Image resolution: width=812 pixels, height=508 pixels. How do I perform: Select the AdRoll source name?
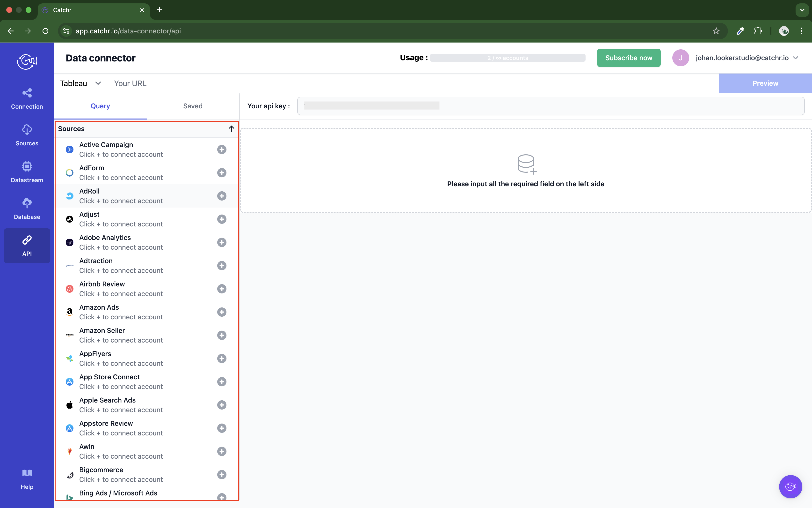[x=89, y=191]
